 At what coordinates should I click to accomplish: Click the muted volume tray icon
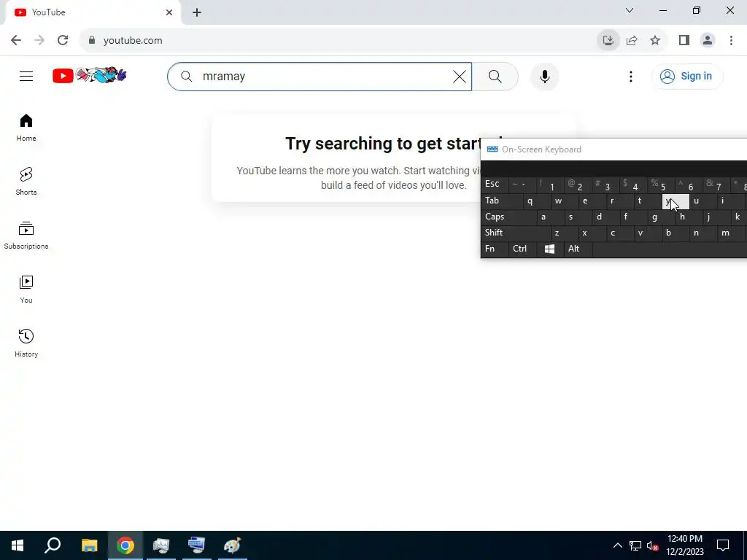[652, 545]
